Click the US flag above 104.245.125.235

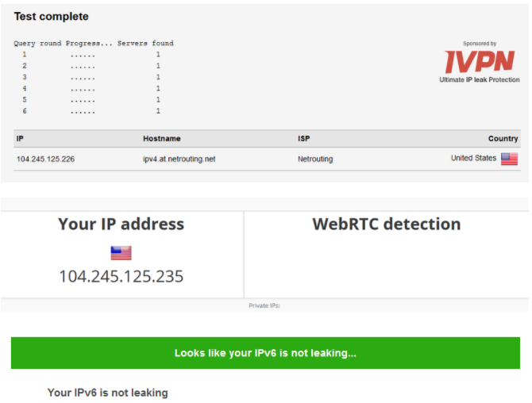tap(121, 253)
